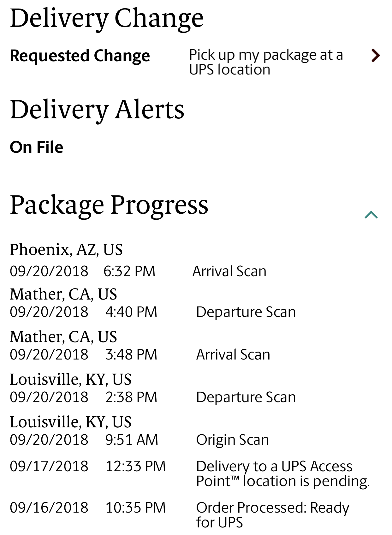Viewport: 392px width, 535px height.
Task: Tap the 12:33 PM timestamp
Action: pyautogui.click(x=136, y=467)
